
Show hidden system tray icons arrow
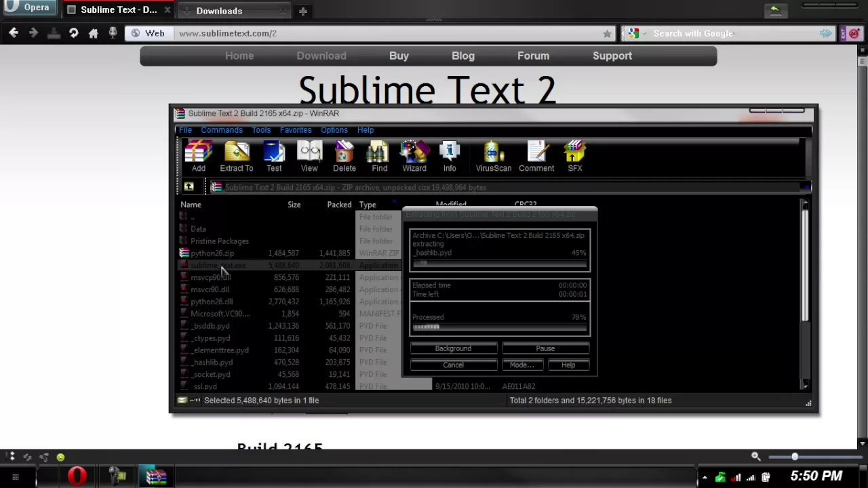point(705,477)
